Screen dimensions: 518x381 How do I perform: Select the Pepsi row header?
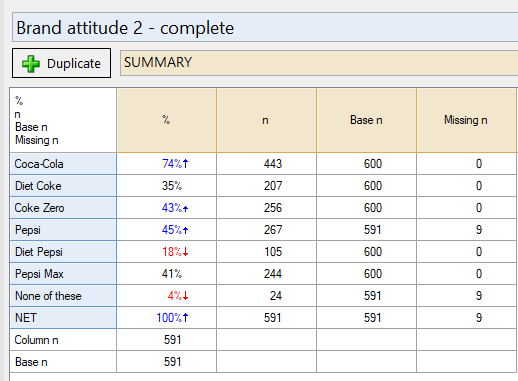(x=63, y=230)
